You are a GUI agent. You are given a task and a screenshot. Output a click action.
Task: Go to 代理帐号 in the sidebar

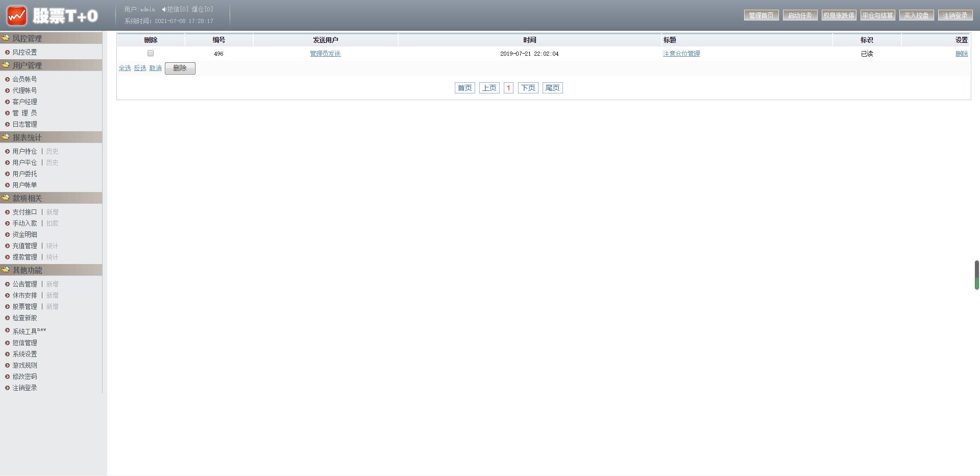24,90
